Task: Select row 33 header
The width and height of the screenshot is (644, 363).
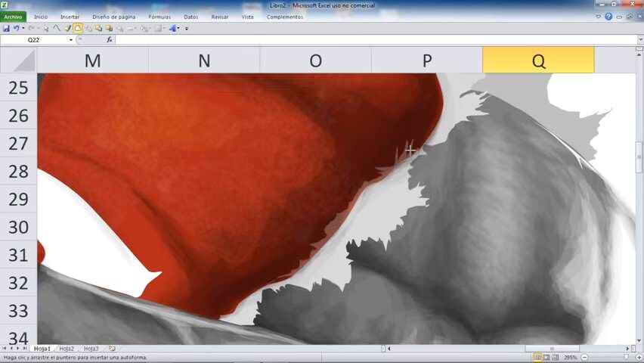Action: (18, 310)
